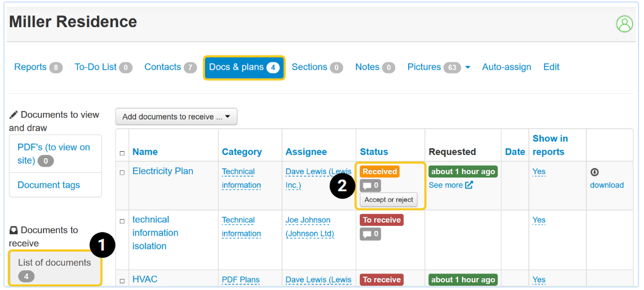Click the pencil icon by Documents to view
644x290 pixels.
coord(14,115)
